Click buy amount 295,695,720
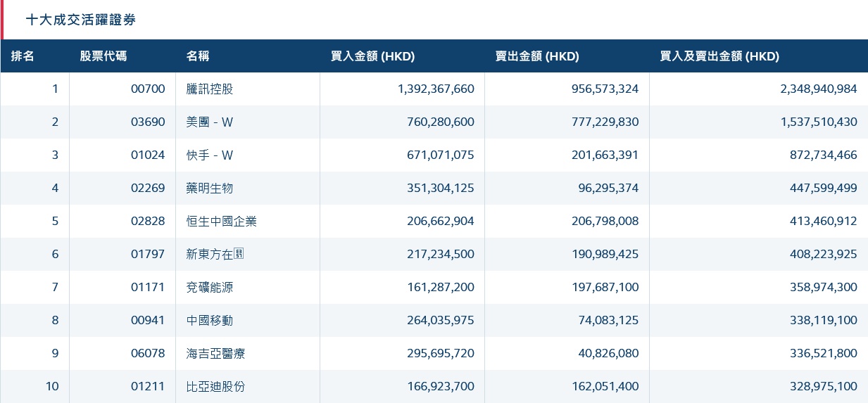This screenshot has width=868, height=403. point(441,354)
